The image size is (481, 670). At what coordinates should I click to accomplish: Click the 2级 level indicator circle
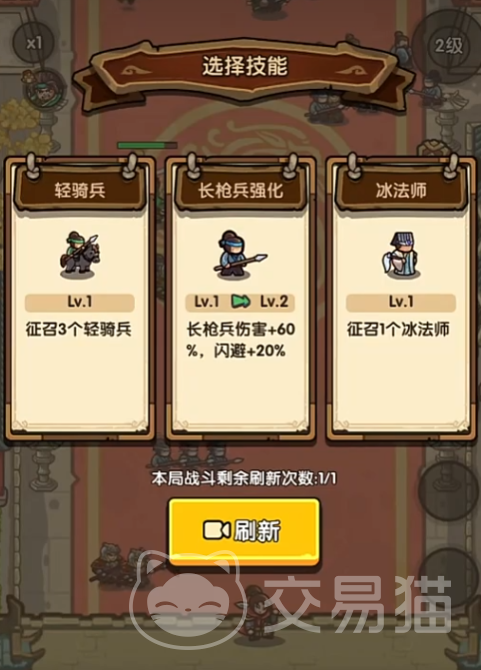click(448, 45)
